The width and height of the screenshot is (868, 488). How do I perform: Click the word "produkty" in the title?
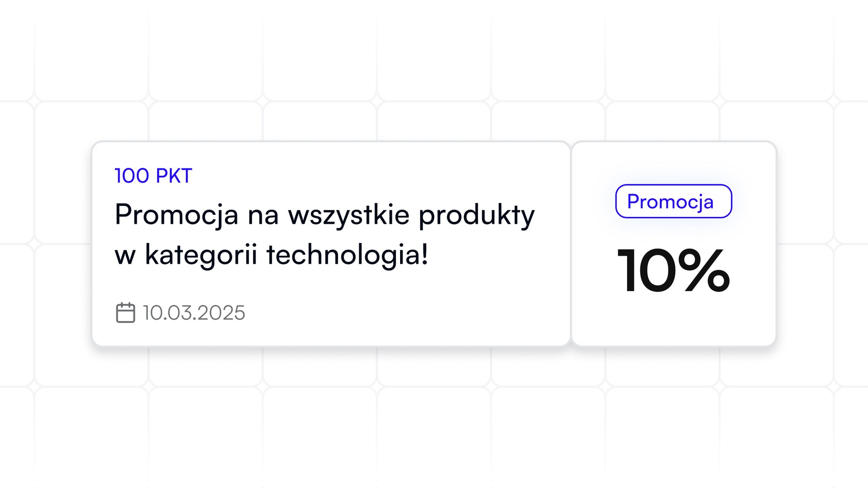477,215
